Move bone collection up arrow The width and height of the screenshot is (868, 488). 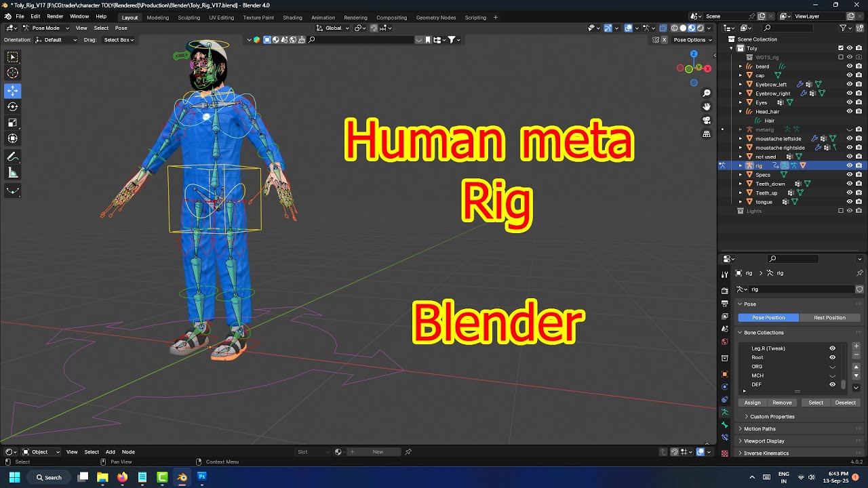coord(856,367)
